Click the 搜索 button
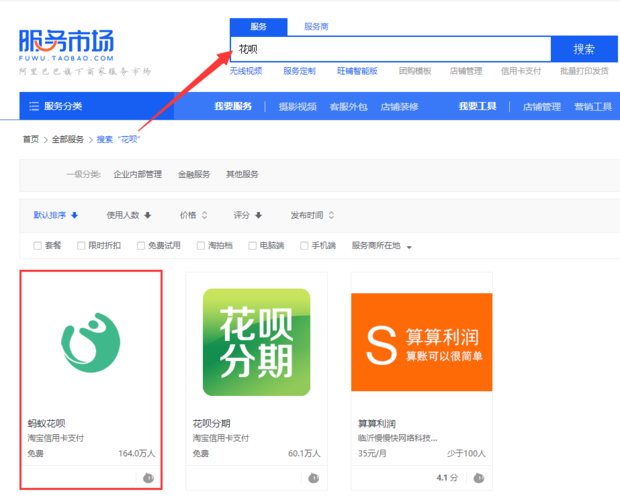 (584, 49)
